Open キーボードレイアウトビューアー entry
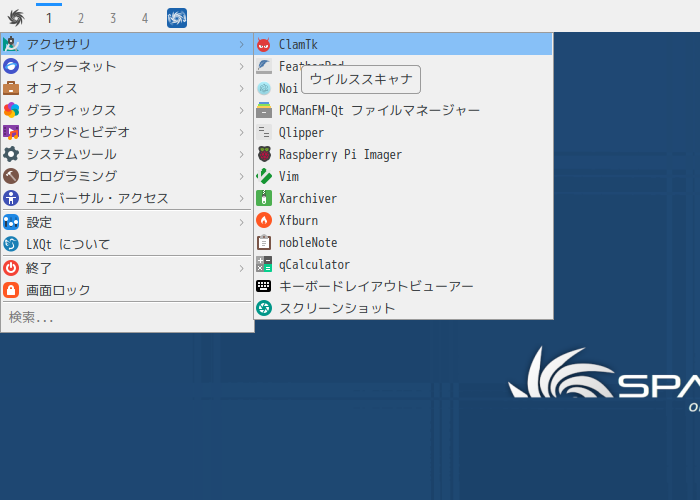This screenshot has height=500, width=700. click(x=403, y=286)
